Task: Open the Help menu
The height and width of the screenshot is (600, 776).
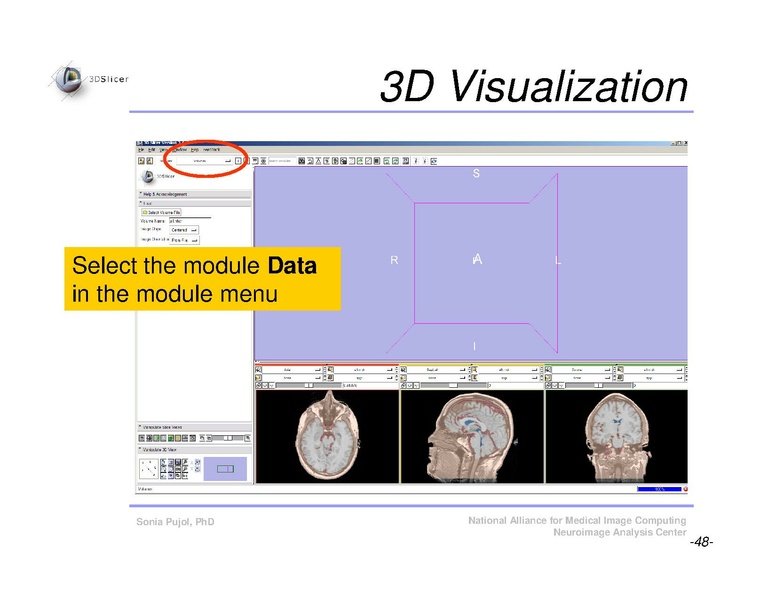Action: point(194,150)
